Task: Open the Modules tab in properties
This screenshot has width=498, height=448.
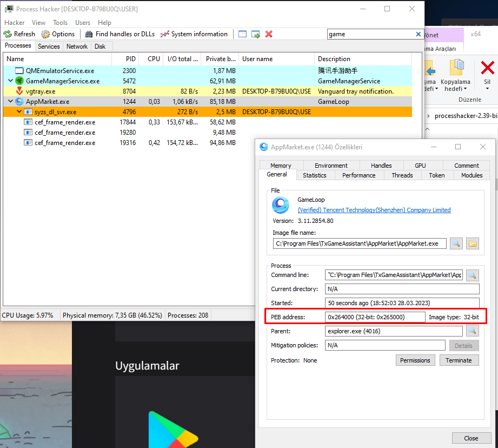Action: [x=472, y=175]
